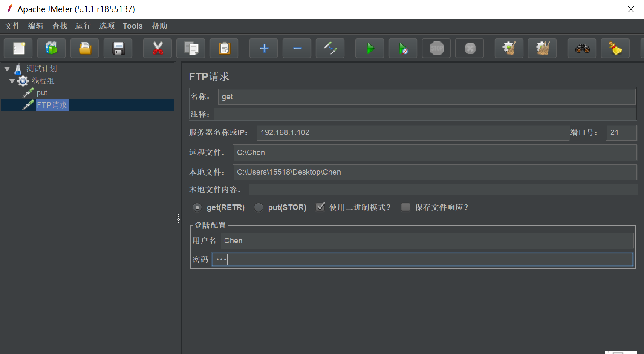Open the 帮助 menu

click(160, 26)
